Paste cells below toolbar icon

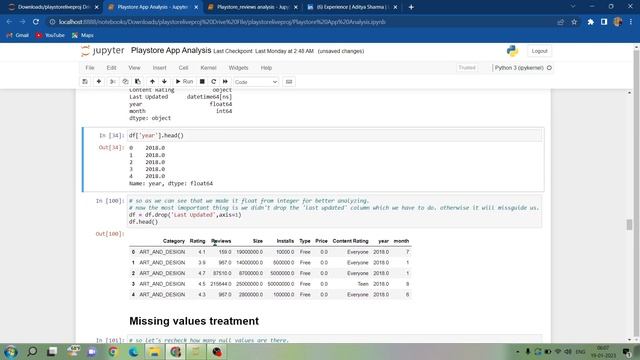(138, 82)
